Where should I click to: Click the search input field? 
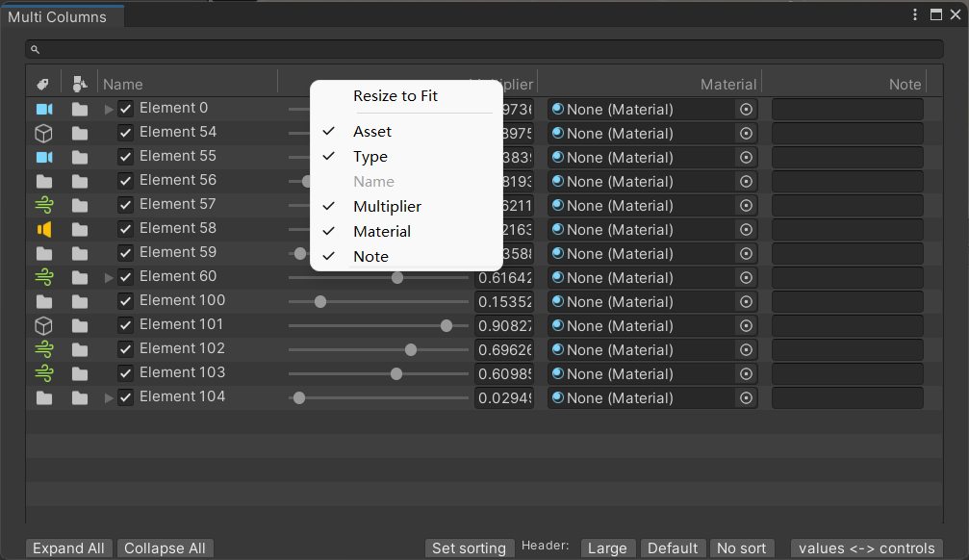[x=485, y=49]
